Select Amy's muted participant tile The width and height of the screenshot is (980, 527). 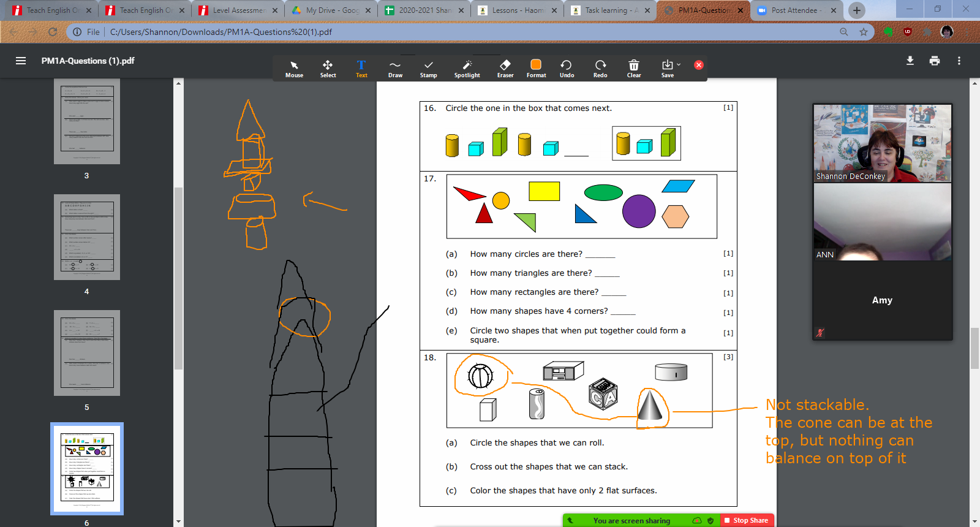(x=883, y=300)
